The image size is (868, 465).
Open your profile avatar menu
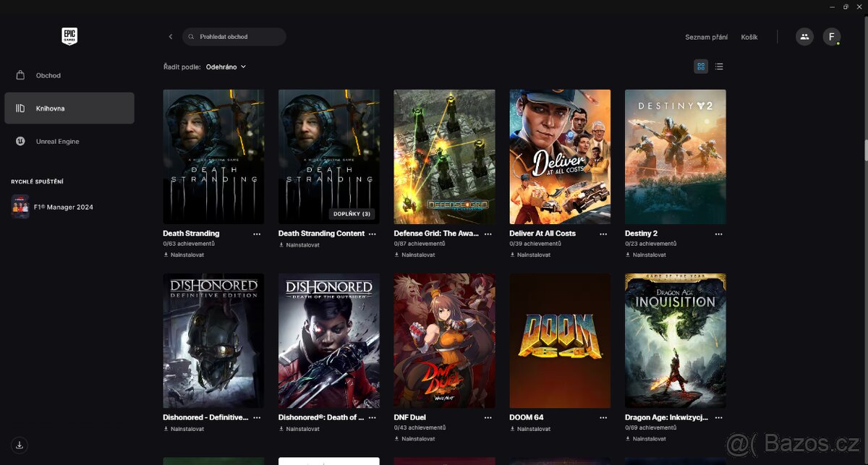[x=831, y=36]
